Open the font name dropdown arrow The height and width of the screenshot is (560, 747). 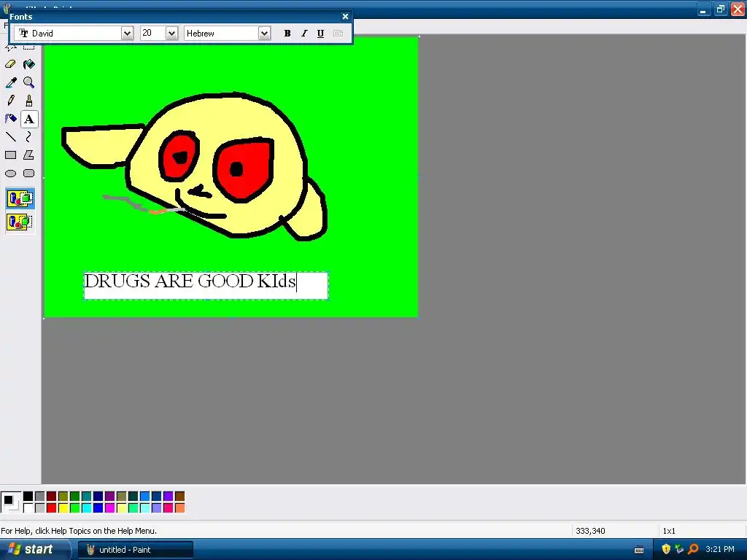point(127,34)
